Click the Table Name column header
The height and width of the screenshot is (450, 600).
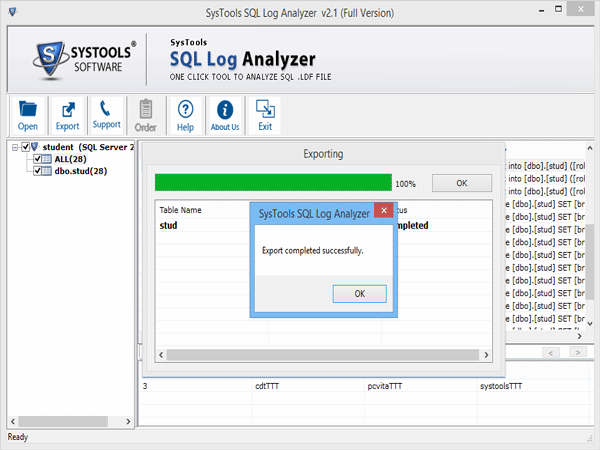tap(180, 210)
